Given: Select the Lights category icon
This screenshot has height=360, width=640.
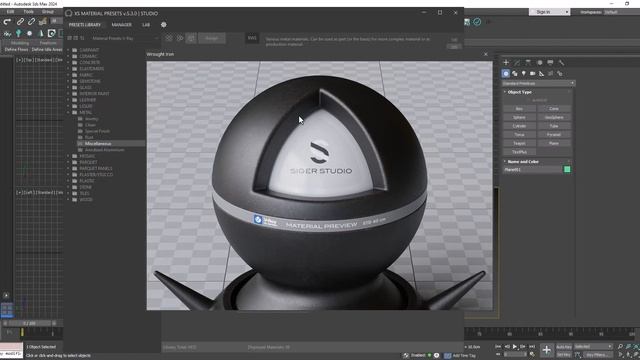Looking at the screenshot, I should [524, 73].
